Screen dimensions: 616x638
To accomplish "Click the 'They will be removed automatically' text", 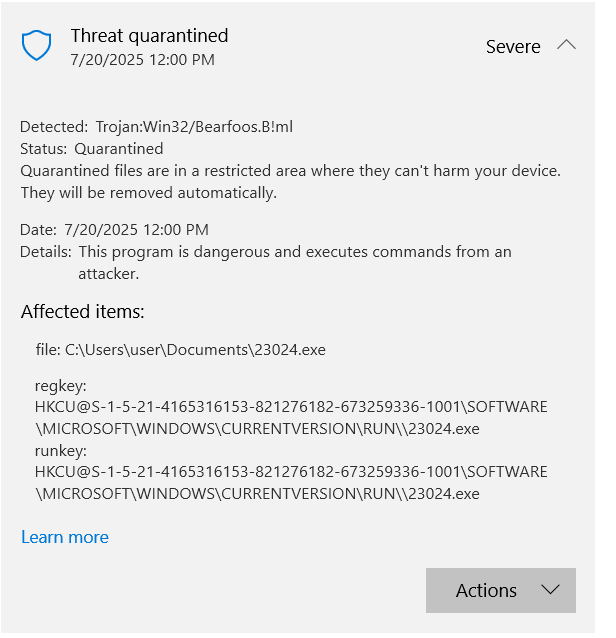I will click(x=149, y=193).
